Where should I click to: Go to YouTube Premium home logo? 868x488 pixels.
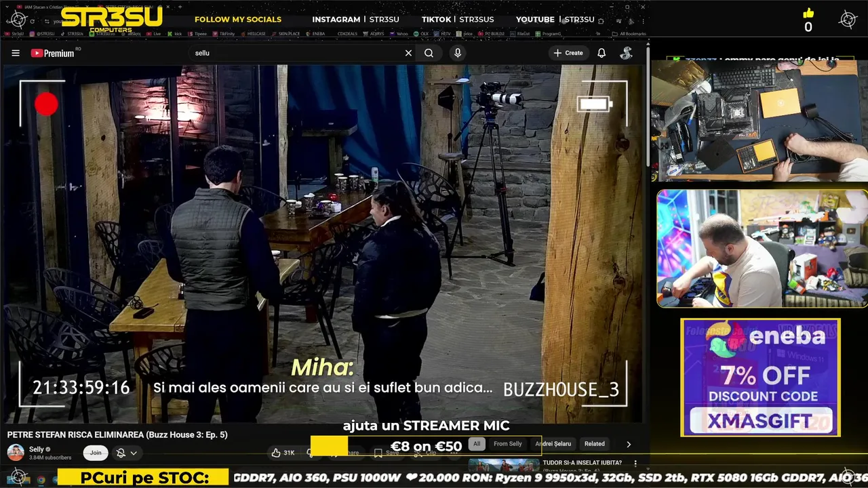53,53
